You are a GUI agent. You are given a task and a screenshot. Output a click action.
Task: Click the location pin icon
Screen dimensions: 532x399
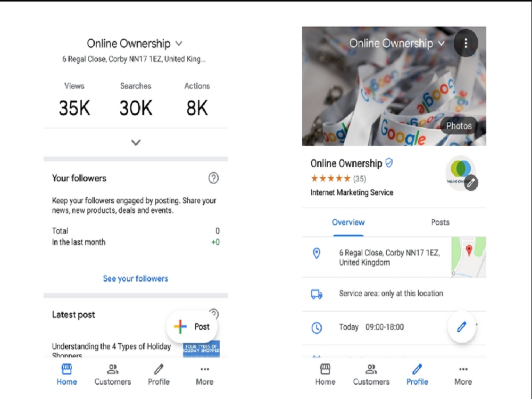(x=316, y=253)
